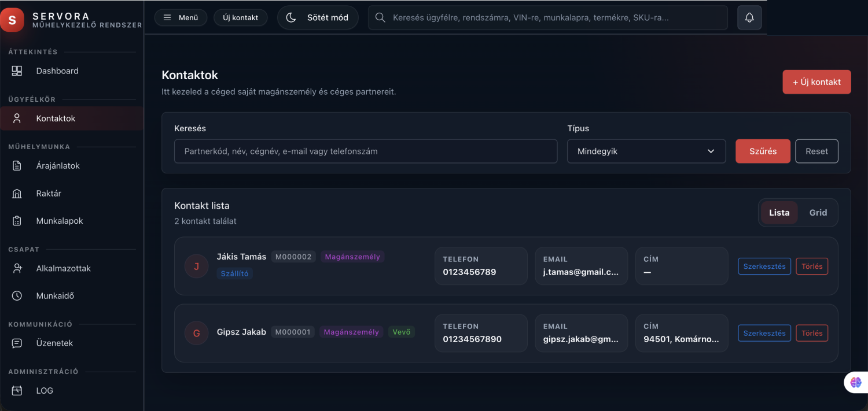Click phone number 01234567890
Viewport: 868px width, 411px height.
pos(472,339)
